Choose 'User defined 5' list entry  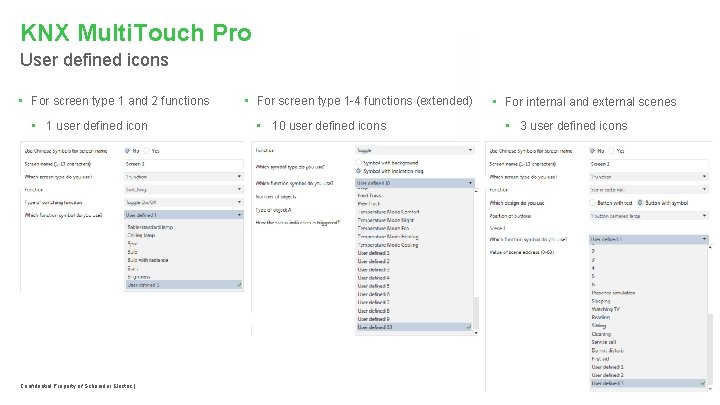coord(374,286)
